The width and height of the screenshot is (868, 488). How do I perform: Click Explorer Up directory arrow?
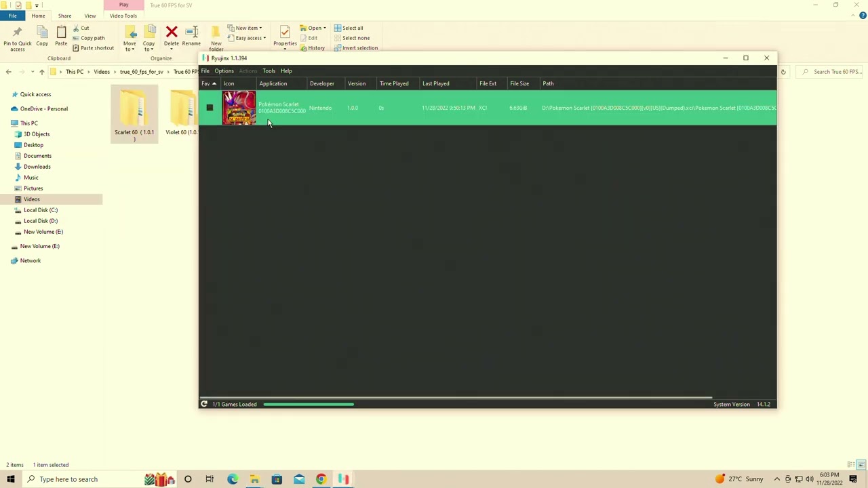point(41,71)
